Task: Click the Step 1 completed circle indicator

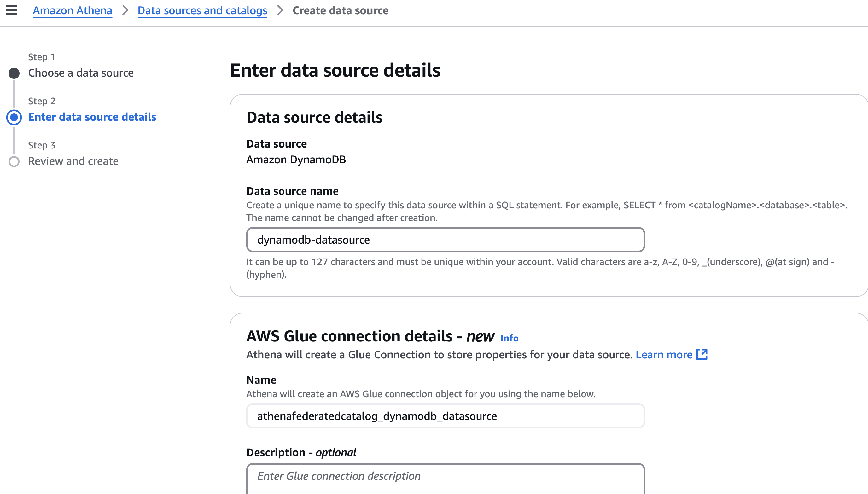Action: pos(14,73)
